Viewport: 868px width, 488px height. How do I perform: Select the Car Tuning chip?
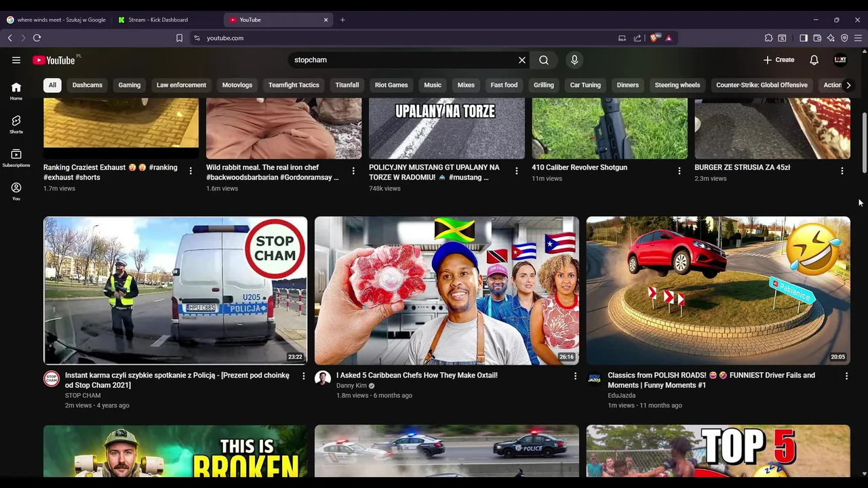(585, 85)
